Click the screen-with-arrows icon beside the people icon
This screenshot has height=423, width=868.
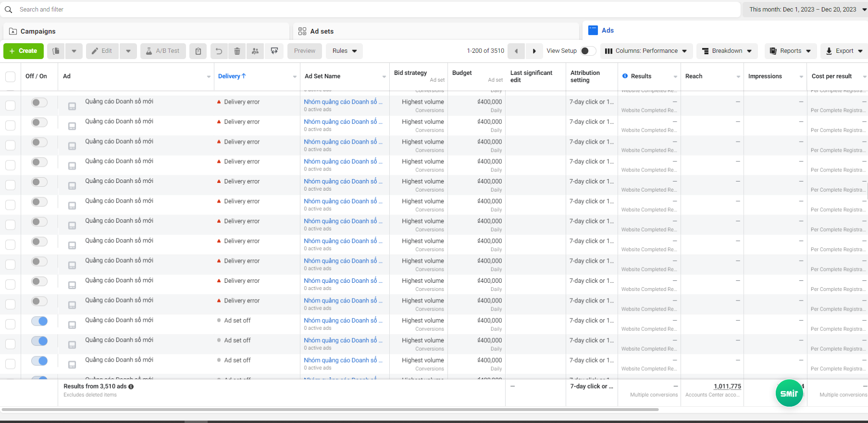pos(274,51)
